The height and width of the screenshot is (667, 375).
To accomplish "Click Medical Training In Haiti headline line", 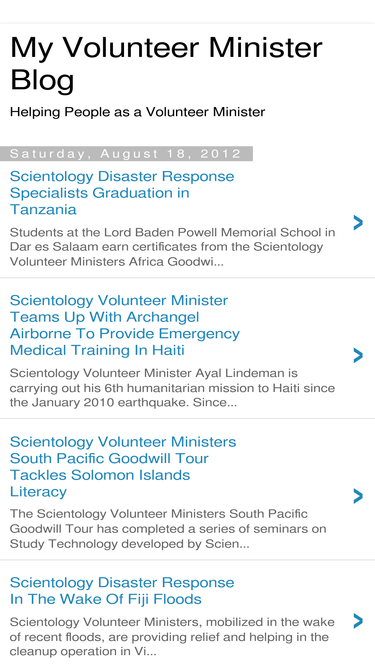I will [97, 350].
